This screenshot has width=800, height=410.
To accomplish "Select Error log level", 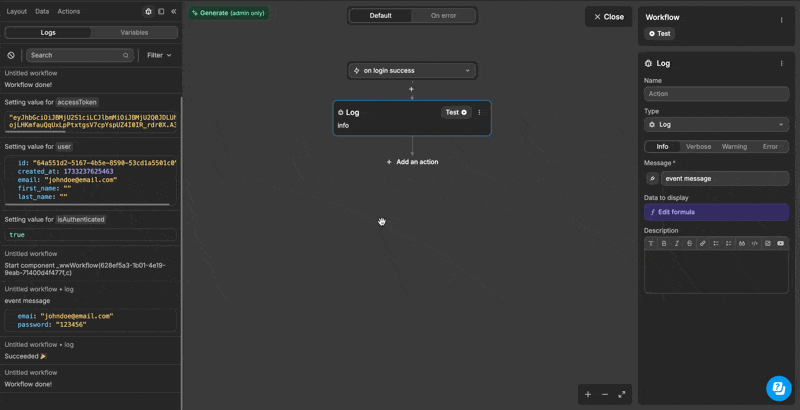I will point(770,146).
